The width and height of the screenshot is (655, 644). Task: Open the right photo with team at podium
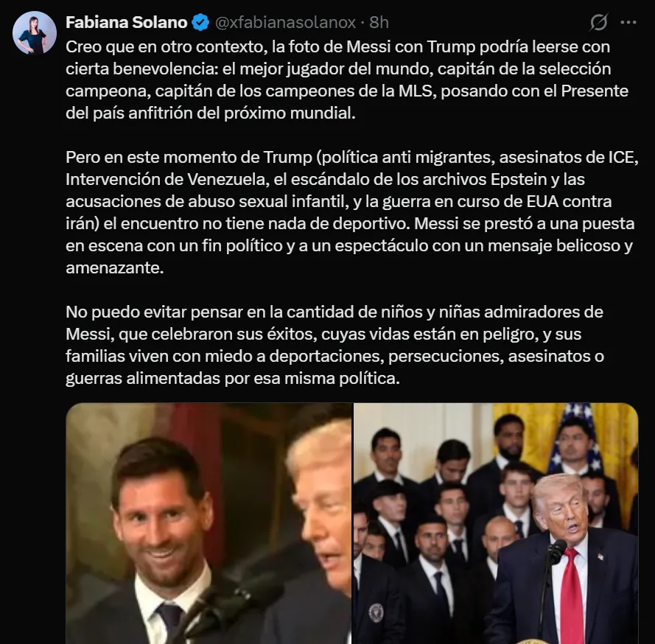[496, 523]
